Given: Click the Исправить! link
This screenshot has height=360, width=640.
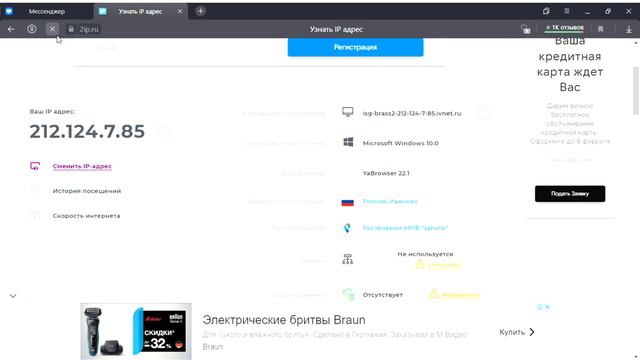Looking at the screenshot, I should (460, 295).
